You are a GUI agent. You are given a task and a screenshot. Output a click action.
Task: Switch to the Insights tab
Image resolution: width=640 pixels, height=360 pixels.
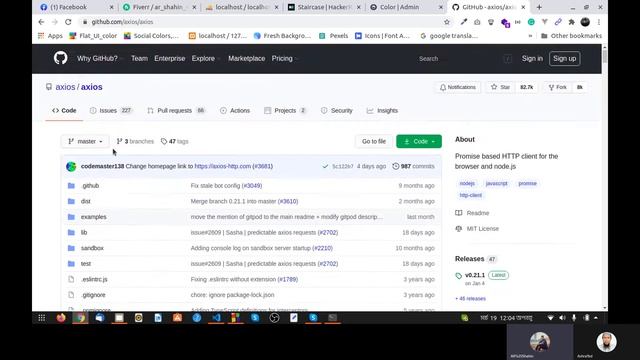382,111
